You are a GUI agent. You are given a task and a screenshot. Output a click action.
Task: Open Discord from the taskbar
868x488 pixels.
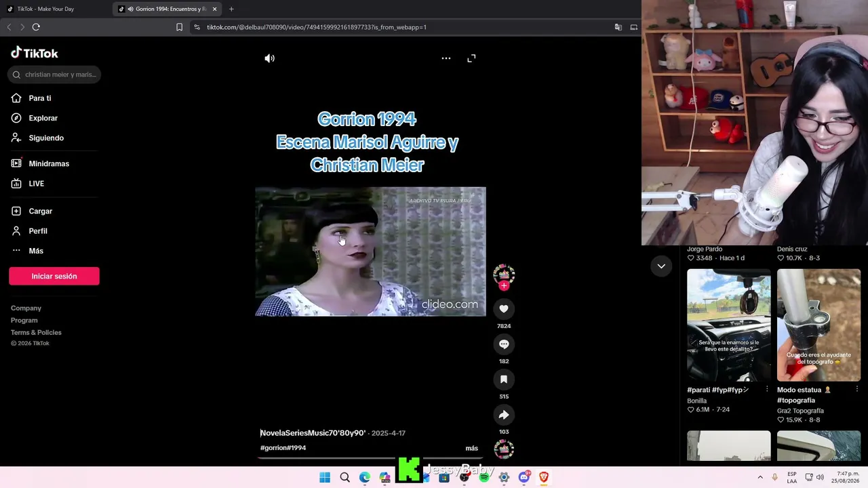coord(524,478)
